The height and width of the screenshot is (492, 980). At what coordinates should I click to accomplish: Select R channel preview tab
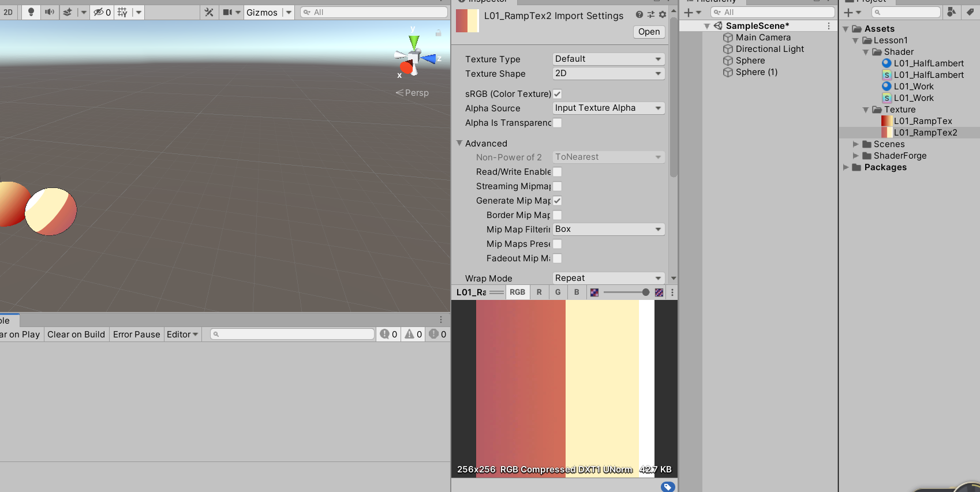click(x=539, y=292)
